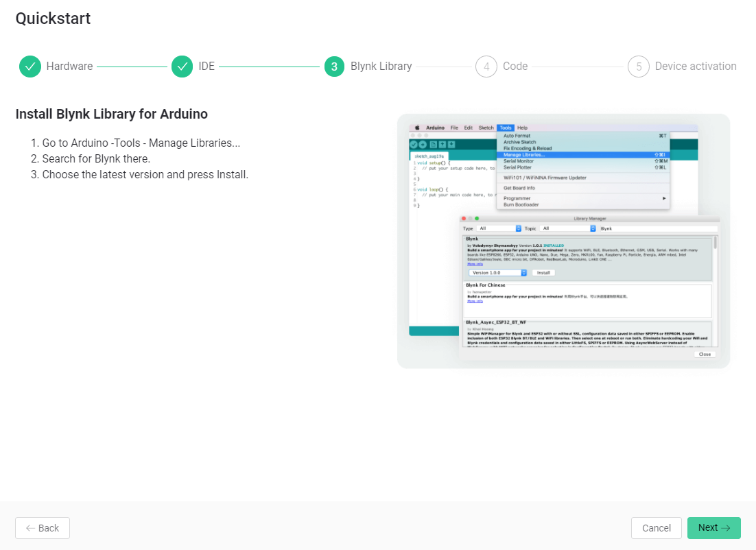Select step 4 Code circle

[486, 67]
